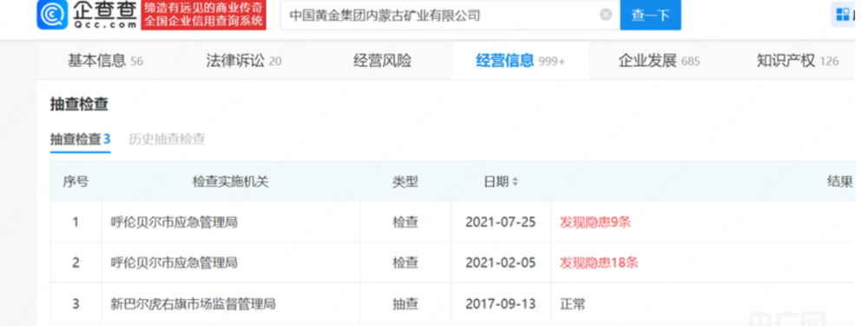868x326 pixels.
Task: Select the 经营信息 tab
Action: coord(520,61)
